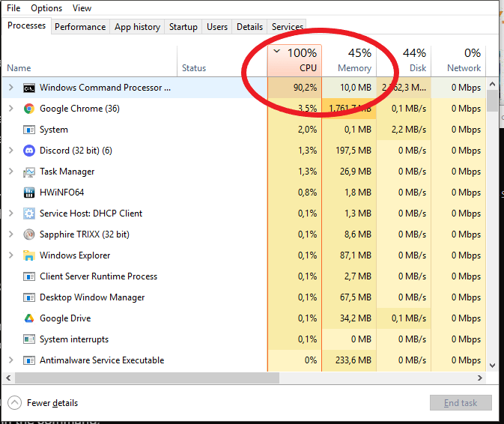This screenshot has height=424, width=504.
Task: Click the Antimalware Service Executable icon
Action: [x=29, y=360]
